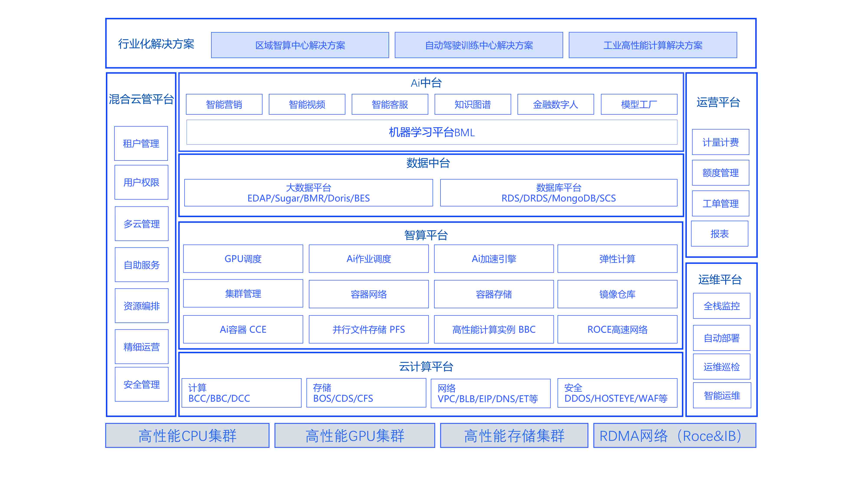The image size is (868, 488).
Task: Click the 高性能GPU集群 bar
Action: [x=355, y=436]
